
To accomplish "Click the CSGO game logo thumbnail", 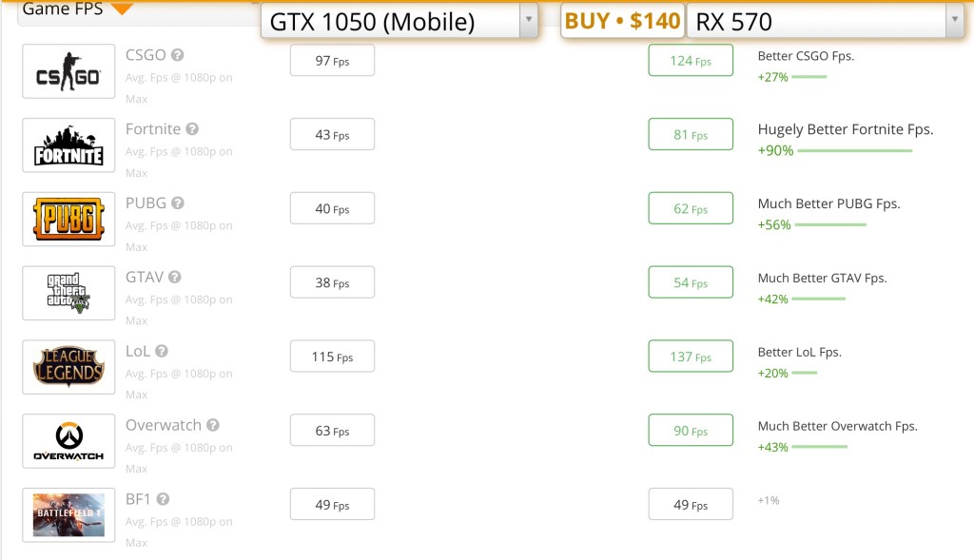I will (68, 71).
